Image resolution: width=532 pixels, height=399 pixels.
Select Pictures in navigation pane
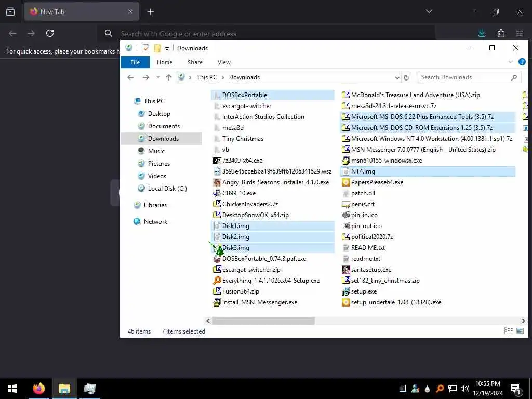(x=159, y=164)
